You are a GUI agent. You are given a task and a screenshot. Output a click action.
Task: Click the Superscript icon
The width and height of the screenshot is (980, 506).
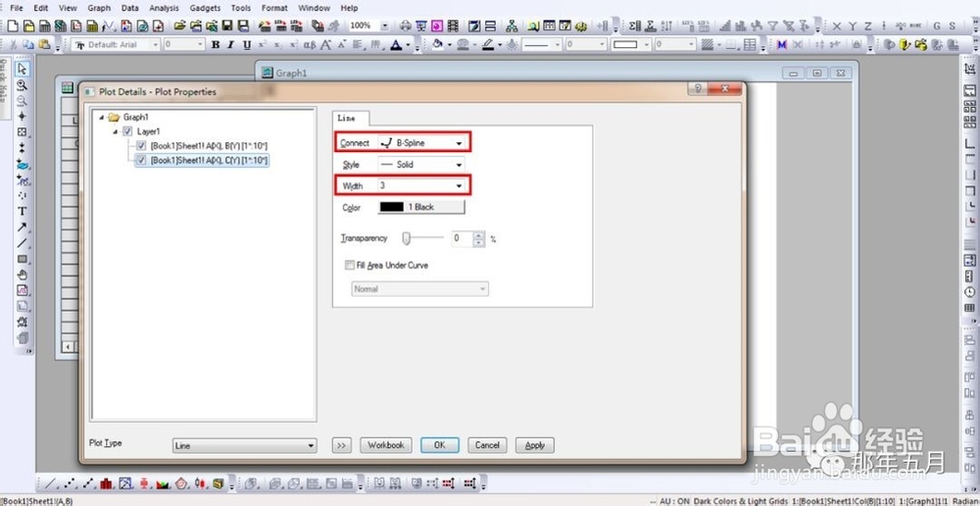(263, 45)
